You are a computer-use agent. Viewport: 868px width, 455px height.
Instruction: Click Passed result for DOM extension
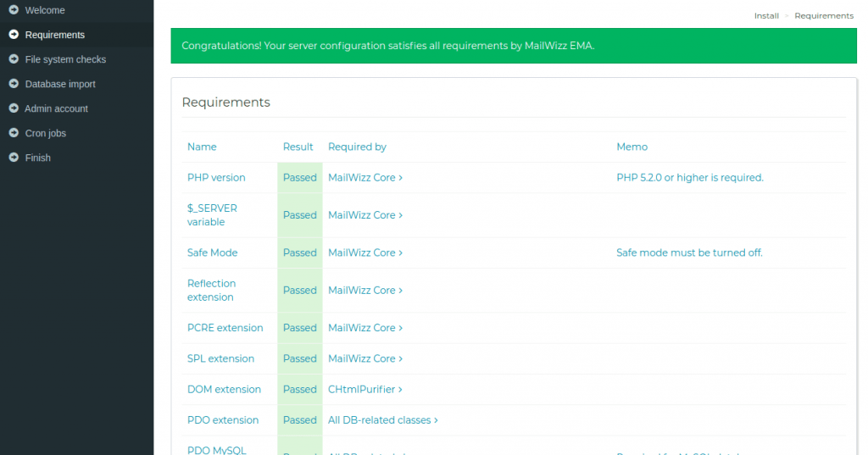[x=299, y=389]
